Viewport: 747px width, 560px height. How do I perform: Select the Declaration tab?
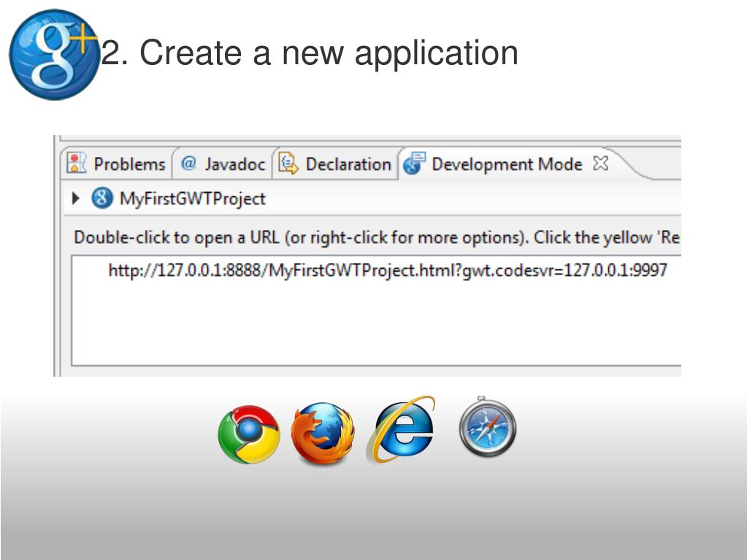pyautogui.click(x=334, y=164)
